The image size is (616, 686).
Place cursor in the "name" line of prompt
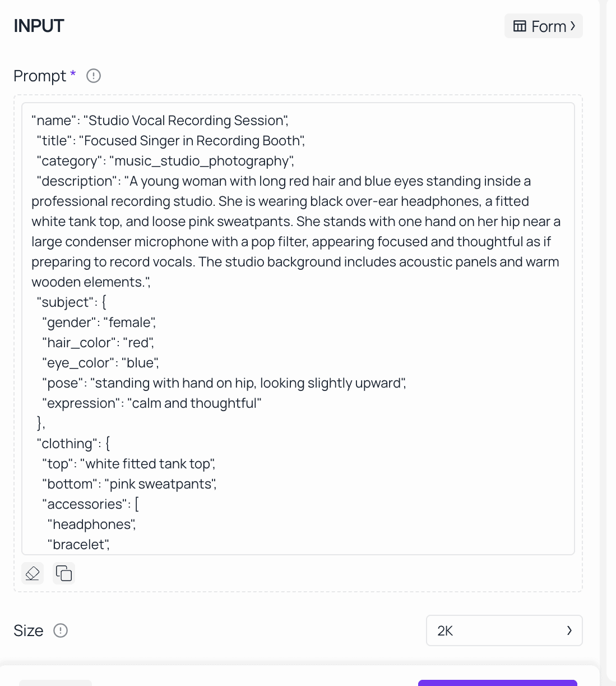tap(160, 121)
